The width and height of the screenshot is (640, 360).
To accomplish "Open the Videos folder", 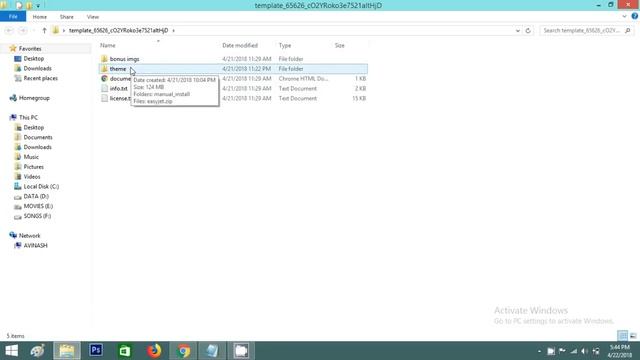I will [32, 177].
